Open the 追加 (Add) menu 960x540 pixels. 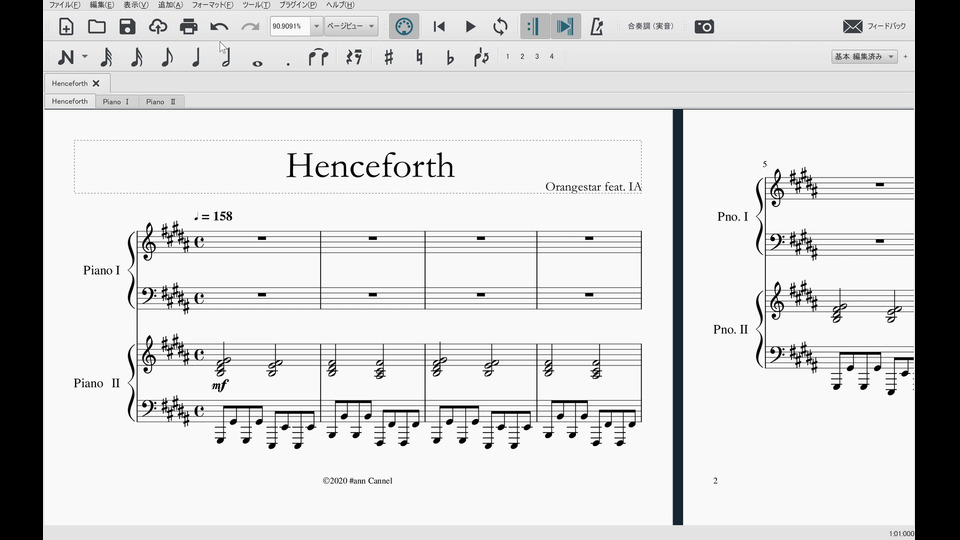coord(170,5)
